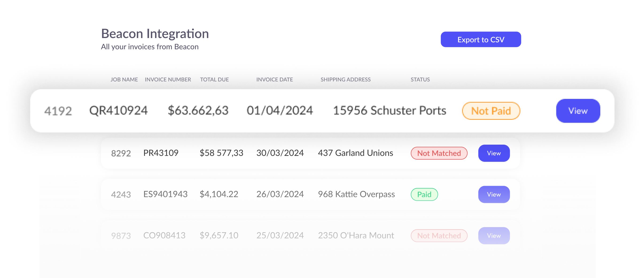Click the Status column header

pyautogui.click(x=420, y=79)
